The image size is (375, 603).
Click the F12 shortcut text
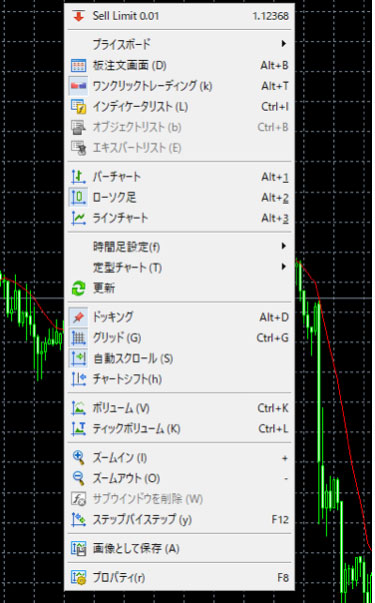(280, 520)
